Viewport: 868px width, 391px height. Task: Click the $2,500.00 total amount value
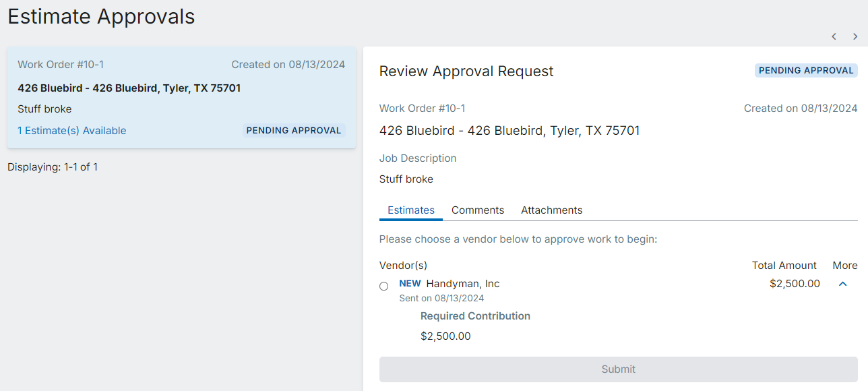(x=795, y=284)
